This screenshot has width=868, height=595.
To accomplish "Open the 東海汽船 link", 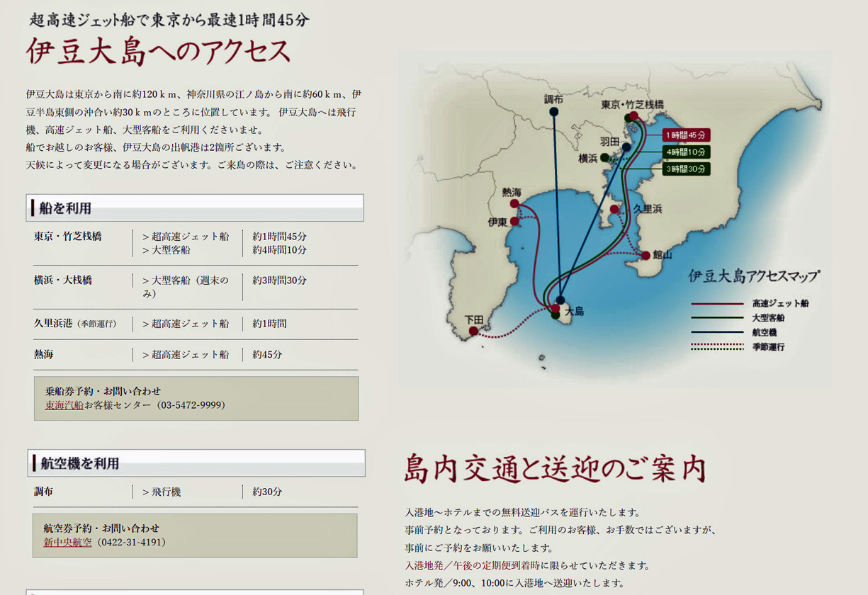I will (x=64, y=405).
